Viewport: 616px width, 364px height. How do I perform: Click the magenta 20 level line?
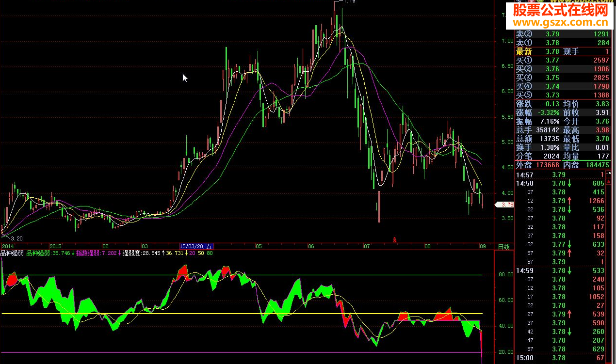click(243, 352)
